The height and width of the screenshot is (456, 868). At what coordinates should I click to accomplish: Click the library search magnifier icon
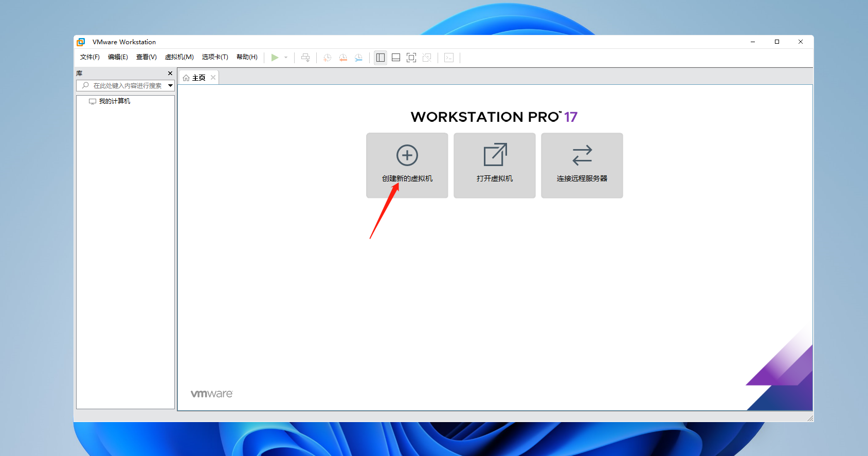coord(85,85)
